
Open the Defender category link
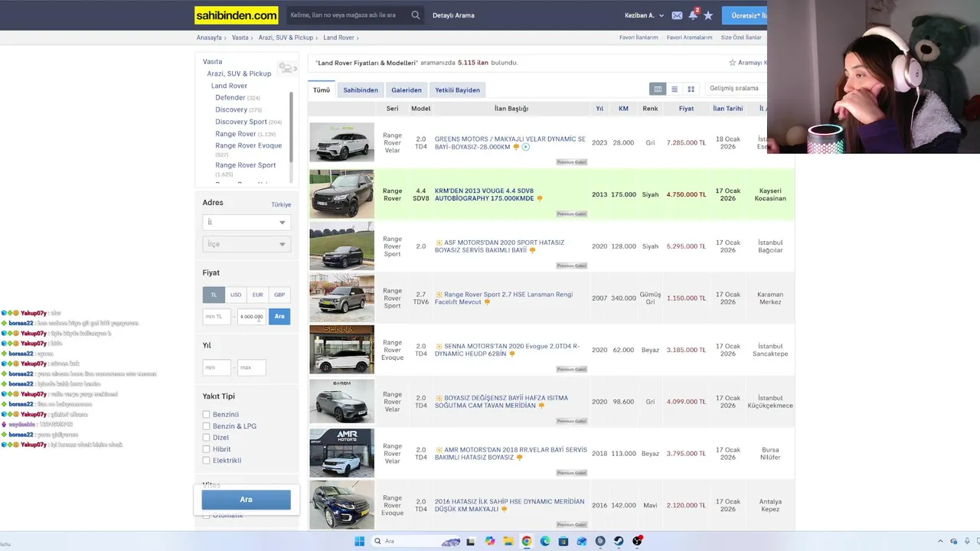click(230, 98)
